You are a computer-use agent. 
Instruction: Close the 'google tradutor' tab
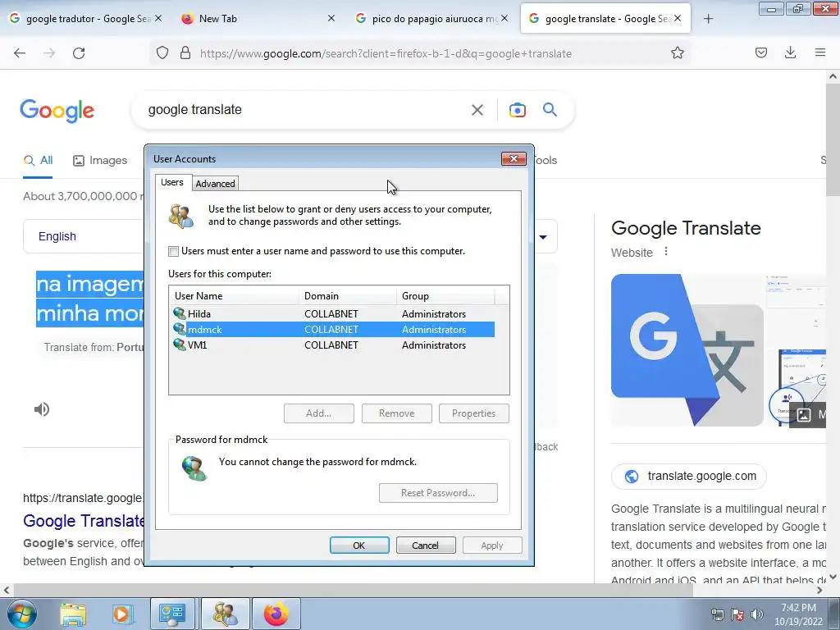pos(158,19)
